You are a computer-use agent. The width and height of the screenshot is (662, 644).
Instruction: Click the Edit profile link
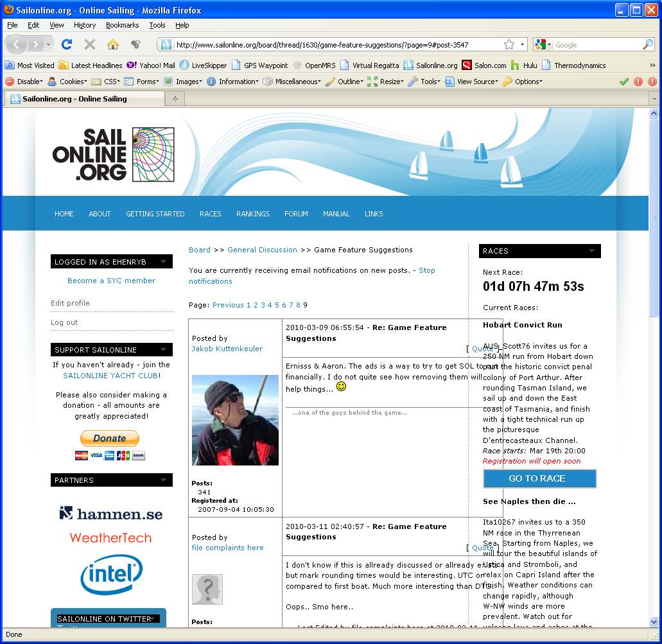70,303
